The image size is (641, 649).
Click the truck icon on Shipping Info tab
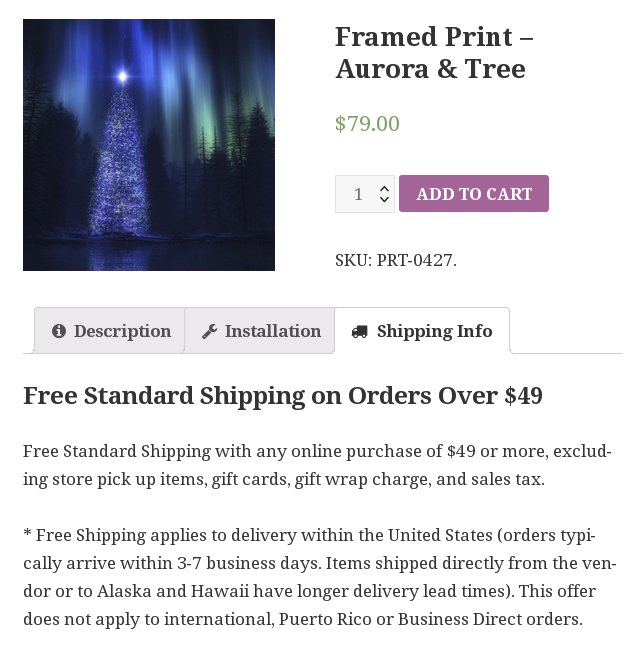(x=359, y=332)
